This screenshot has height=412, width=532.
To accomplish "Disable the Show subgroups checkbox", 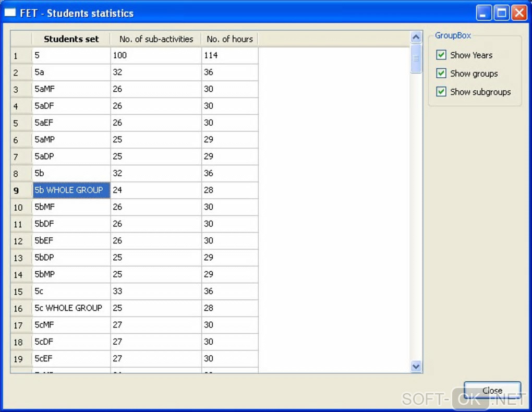I will [x=441, y=92].
